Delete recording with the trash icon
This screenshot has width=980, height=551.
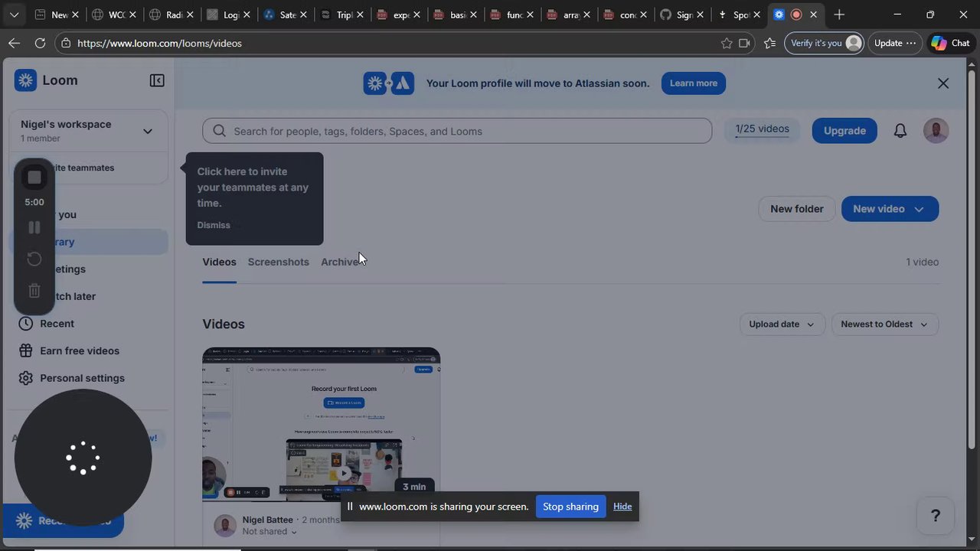click(34, 290)
